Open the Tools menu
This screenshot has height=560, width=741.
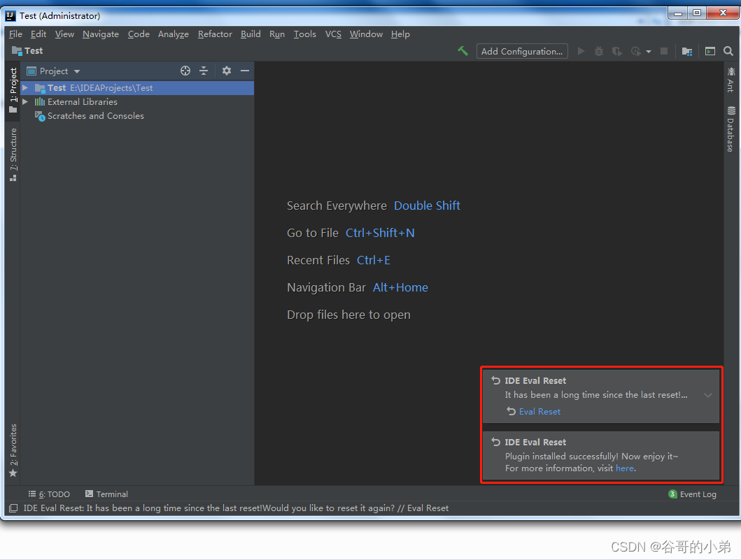pyautogui.click(x=305, y=34)
